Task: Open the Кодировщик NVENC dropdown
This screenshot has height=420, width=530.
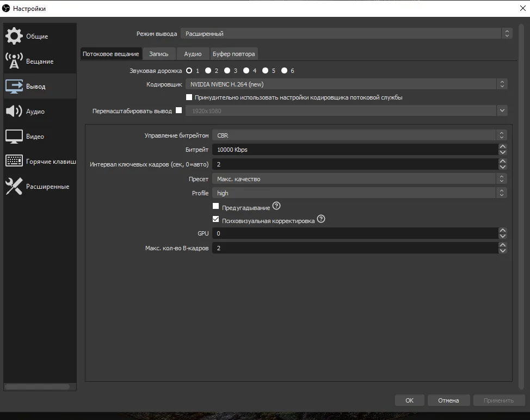Action: (x=347, y=84)
